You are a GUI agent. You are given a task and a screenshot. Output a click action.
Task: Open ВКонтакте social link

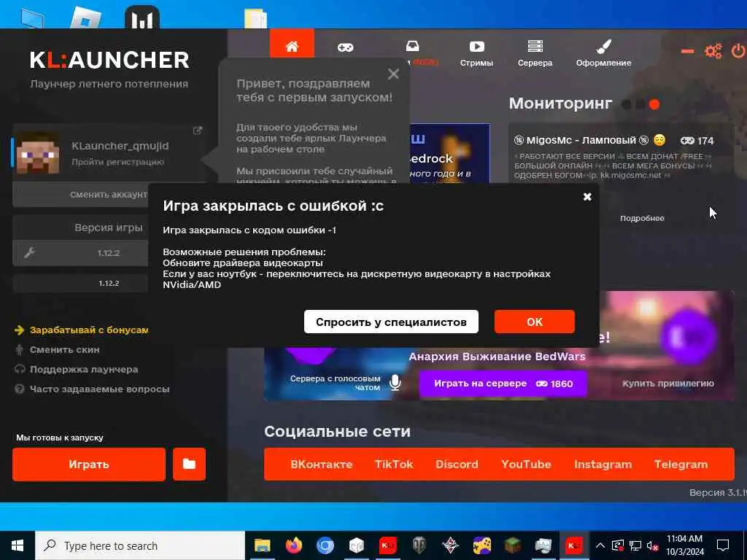(322, 464)
